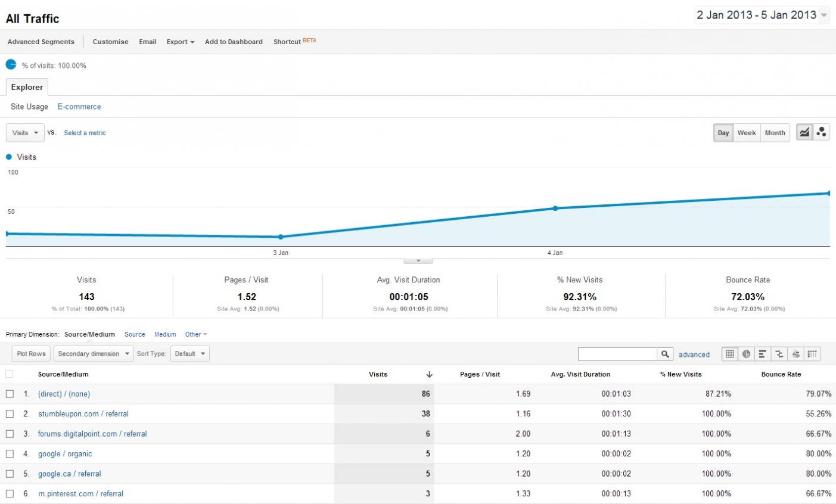Switch to motion chart view

[x=822, y=133]
